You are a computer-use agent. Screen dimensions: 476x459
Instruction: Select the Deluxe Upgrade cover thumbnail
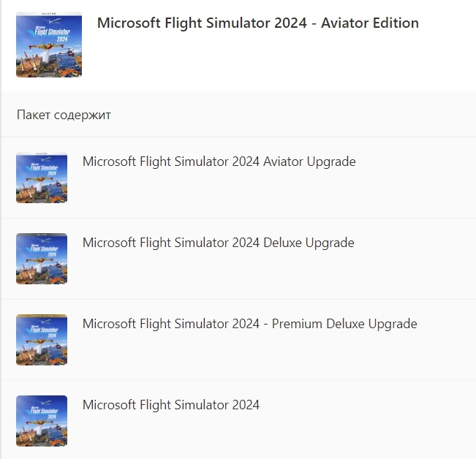pyautogui.click(x=41, y=259)
